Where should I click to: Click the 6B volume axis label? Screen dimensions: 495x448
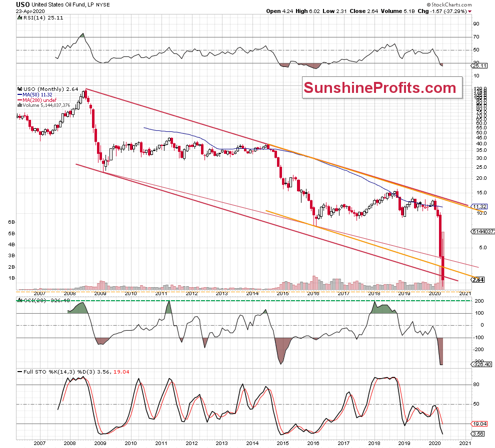pos(11,222)
